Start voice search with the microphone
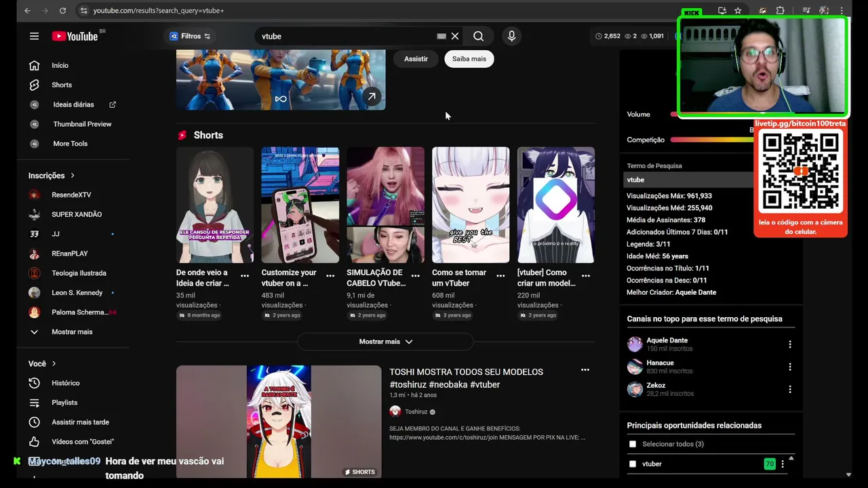Viewport: 868px width, 488px height. pos(511,36)
